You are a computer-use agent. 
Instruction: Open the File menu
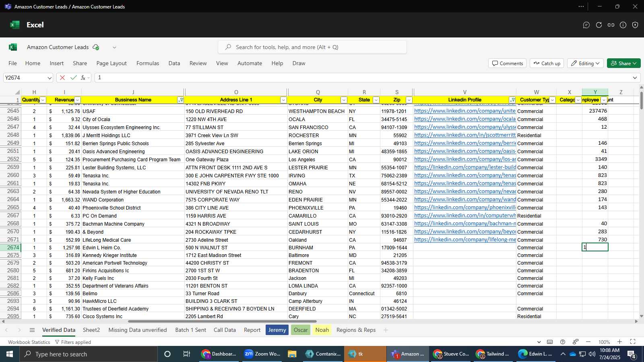[x=13, y=63]
